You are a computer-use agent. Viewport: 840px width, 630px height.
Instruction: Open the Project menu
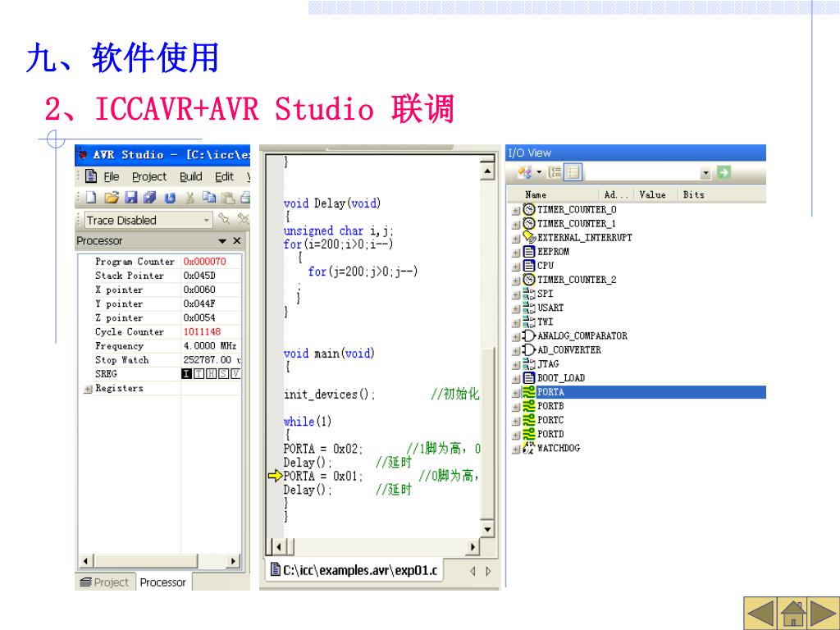tap(149, 177)
